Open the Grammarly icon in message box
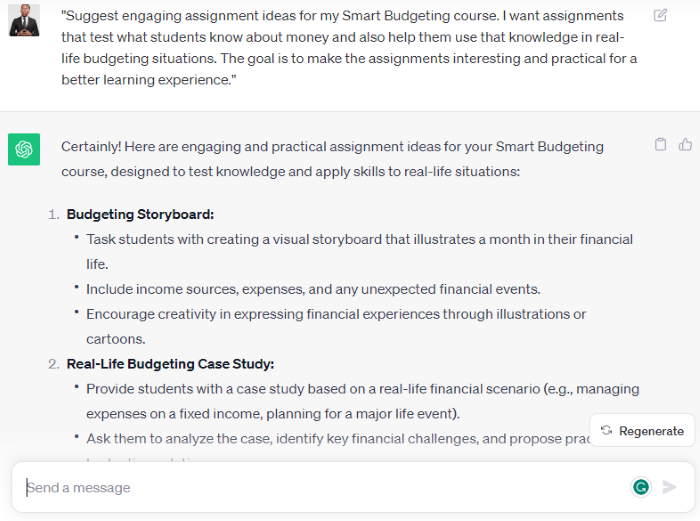The height and width of the screenshot is (521, 700). (641, 487)
